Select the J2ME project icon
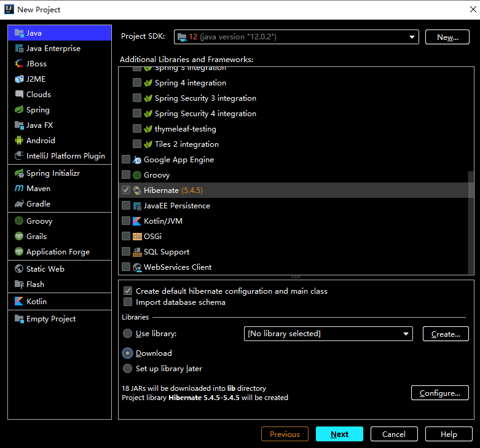 pyautogui.click(x=19, y=79)
